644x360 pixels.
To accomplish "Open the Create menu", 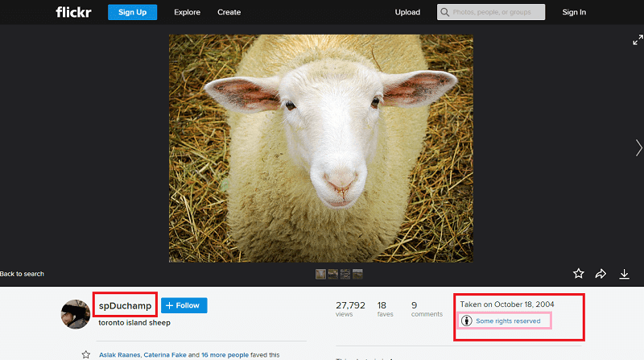I will [x=229, y=12].
